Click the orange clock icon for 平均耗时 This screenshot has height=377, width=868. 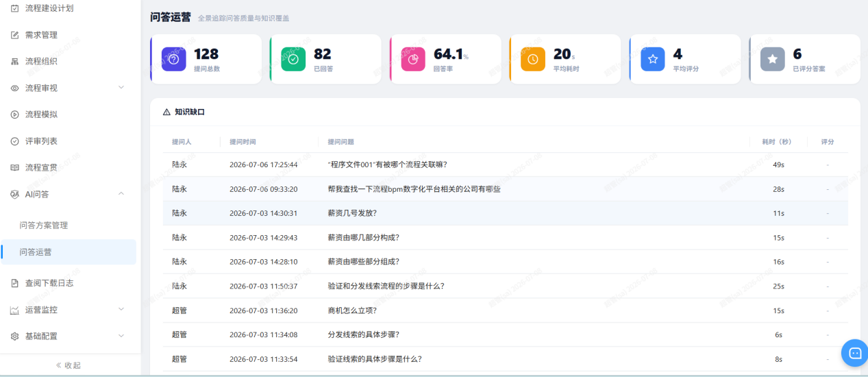click(x=533, y=59)
